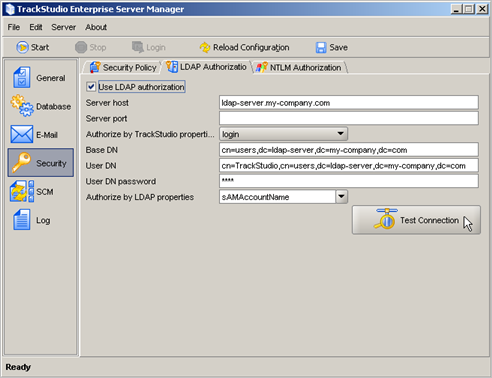
Task: Switch to the Security Policy tab
Action: [x=123, y=67]
